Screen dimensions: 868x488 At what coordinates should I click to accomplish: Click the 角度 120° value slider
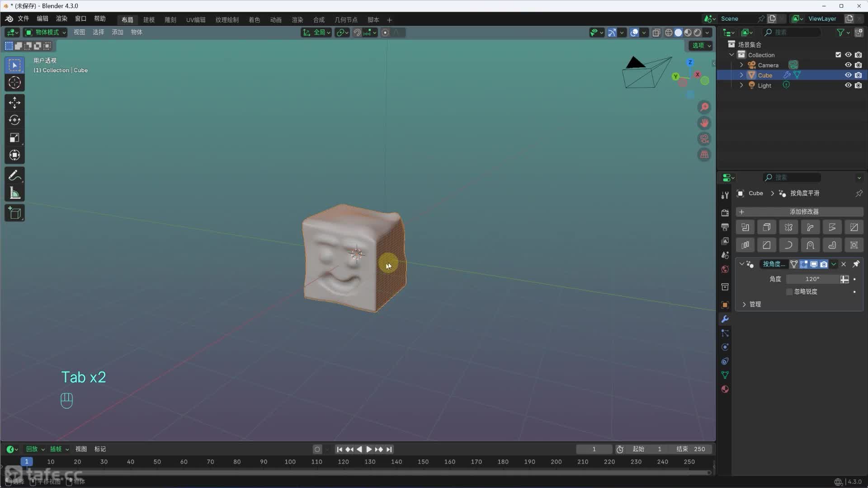[812, 279]
